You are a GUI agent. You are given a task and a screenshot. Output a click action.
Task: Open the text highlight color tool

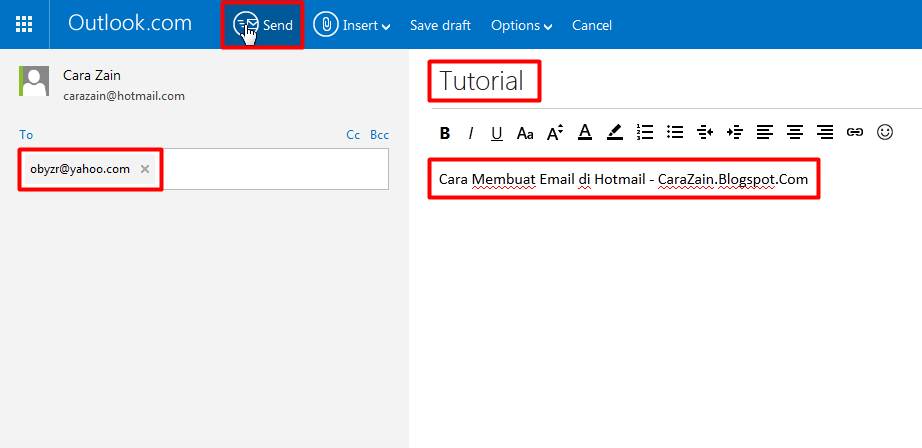click(x=614, y=132)
